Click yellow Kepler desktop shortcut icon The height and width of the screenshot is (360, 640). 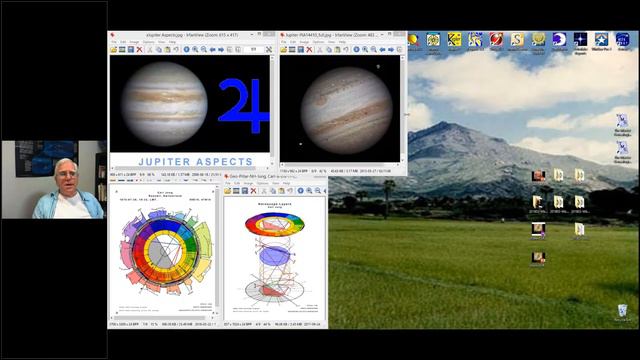[x=454, y=40]
